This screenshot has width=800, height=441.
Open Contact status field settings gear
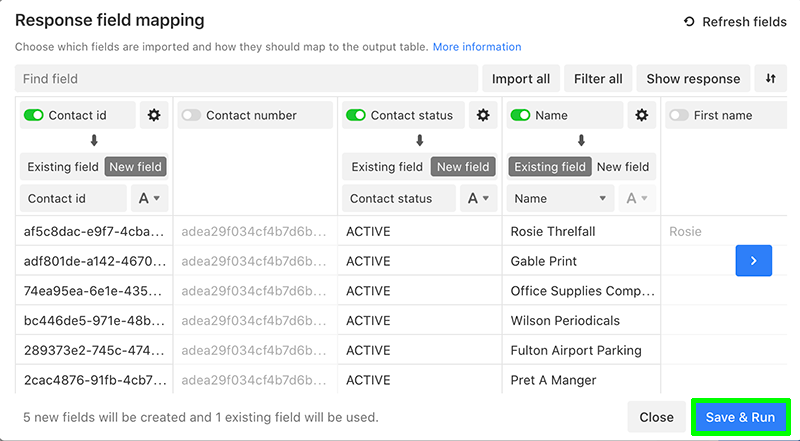click(483, 115)
